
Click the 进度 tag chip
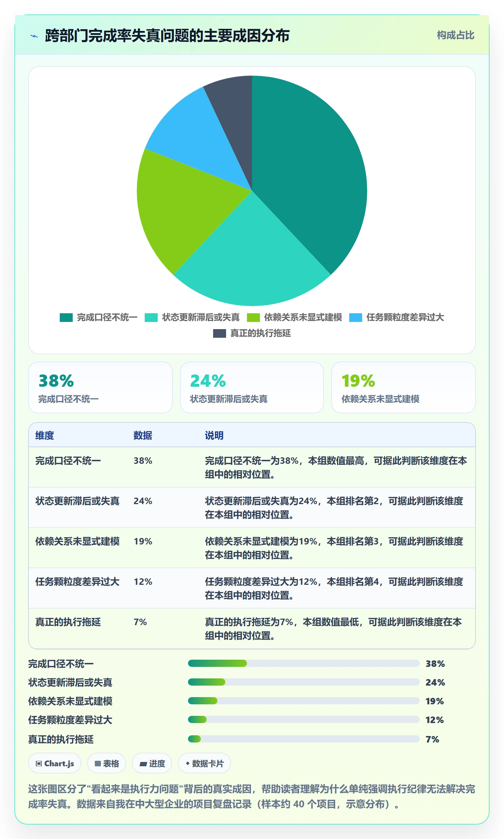pyautogui.click(x=152, y=763)
